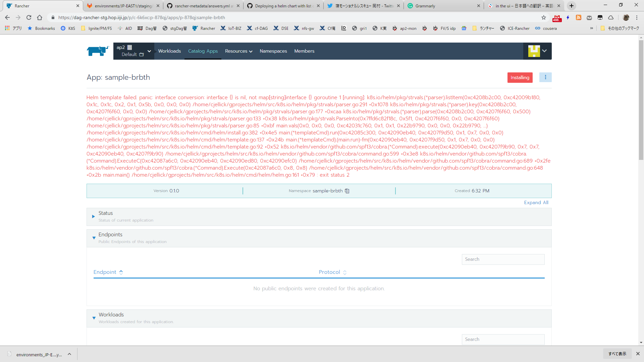Open the Resources dropdown menu
644x362 pixels.
(x=238, y=51)
